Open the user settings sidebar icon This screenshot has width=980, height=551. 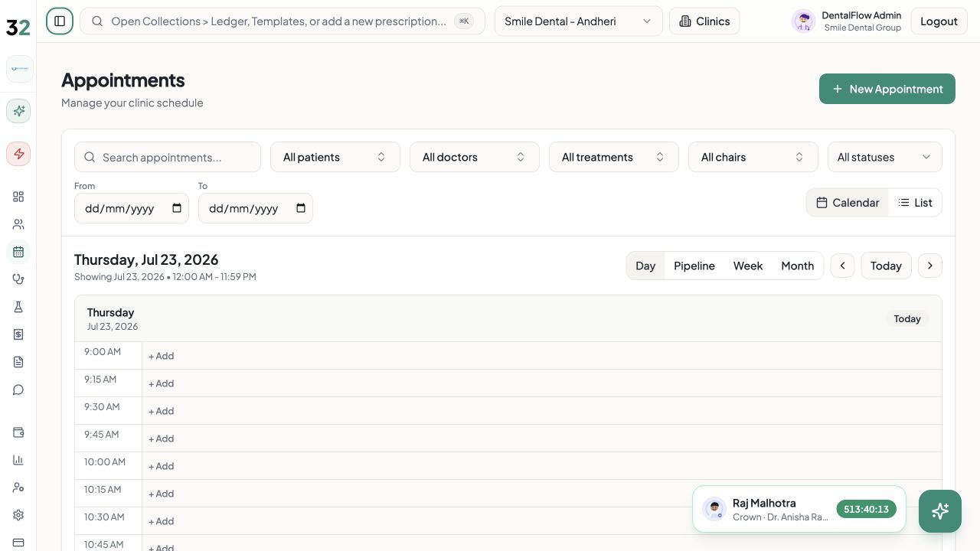tap(18, 487)
